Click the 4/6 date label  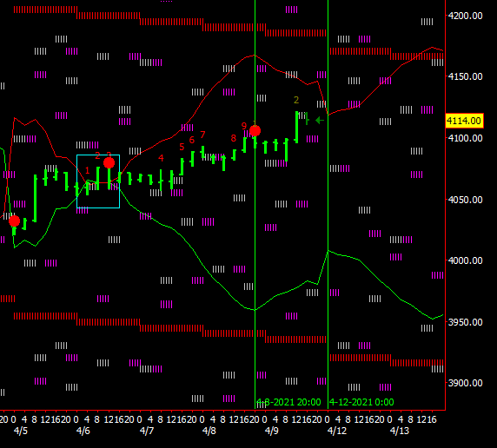83,431
